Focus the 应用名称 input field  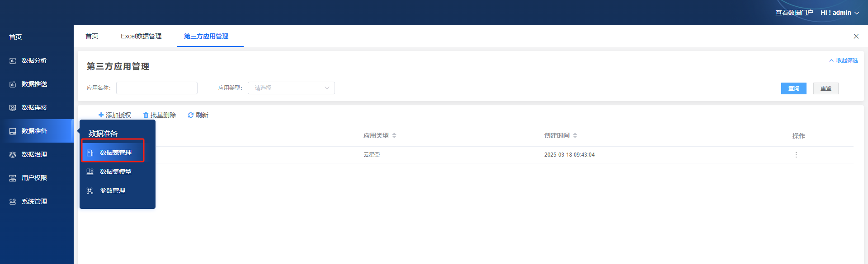(157, 88)
